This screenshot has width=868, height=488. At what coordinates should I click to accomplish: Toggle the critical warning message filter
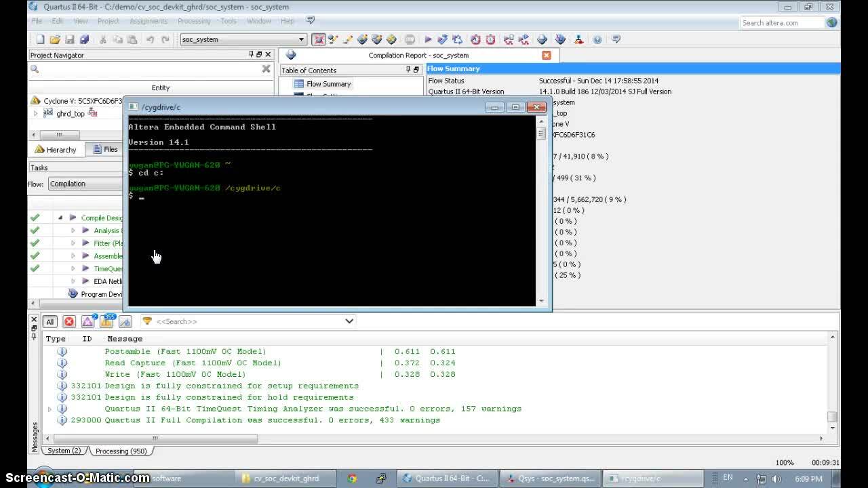tap(87, 321)
